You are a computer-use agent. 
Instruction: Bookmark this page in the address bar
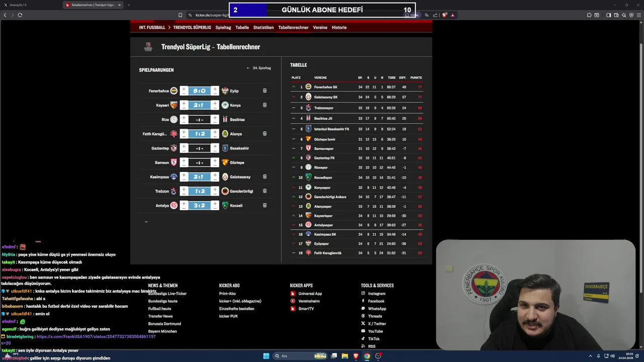[181, 15]
